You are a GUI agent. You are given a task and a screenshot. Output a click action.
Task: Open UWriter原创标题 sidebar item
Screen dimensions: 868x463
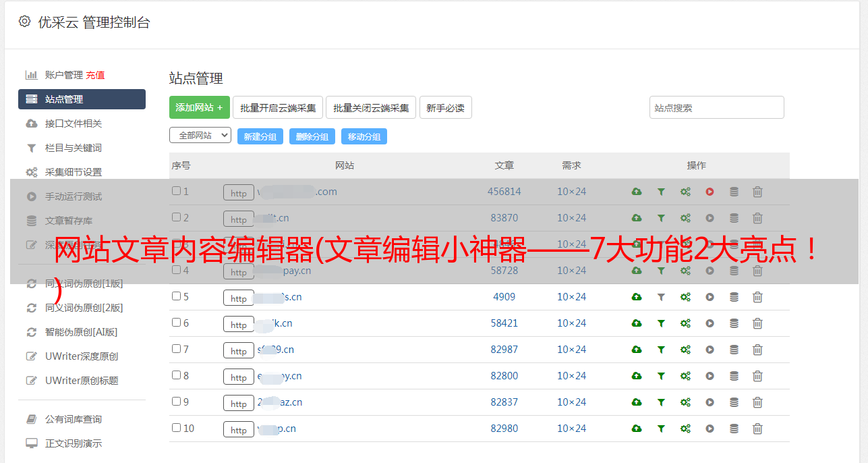(82, 381)
